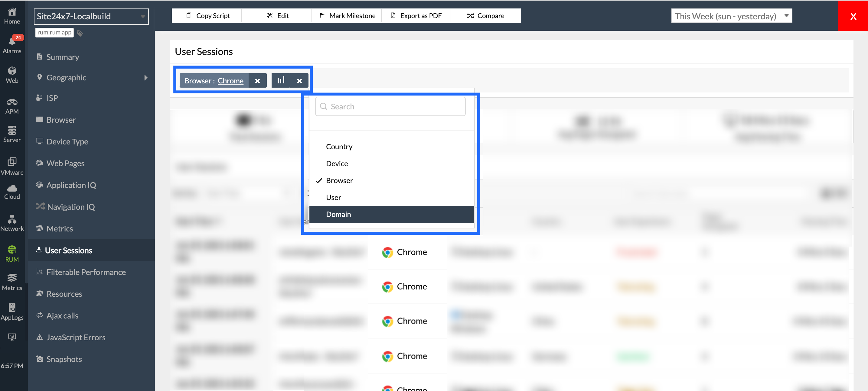Screen dimensions: 868x391
Task: Click the bar chart filter icon
Action: (281, 80)
